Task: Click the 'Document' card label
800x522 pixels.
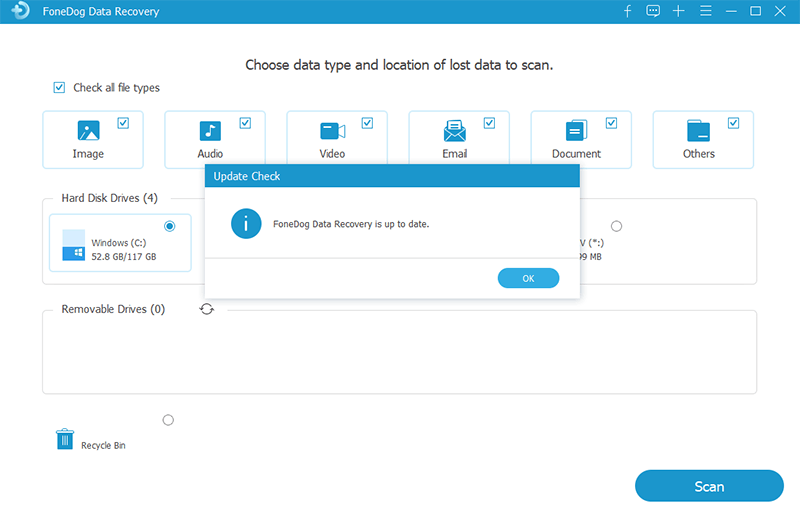Action: tap(577, 154)
